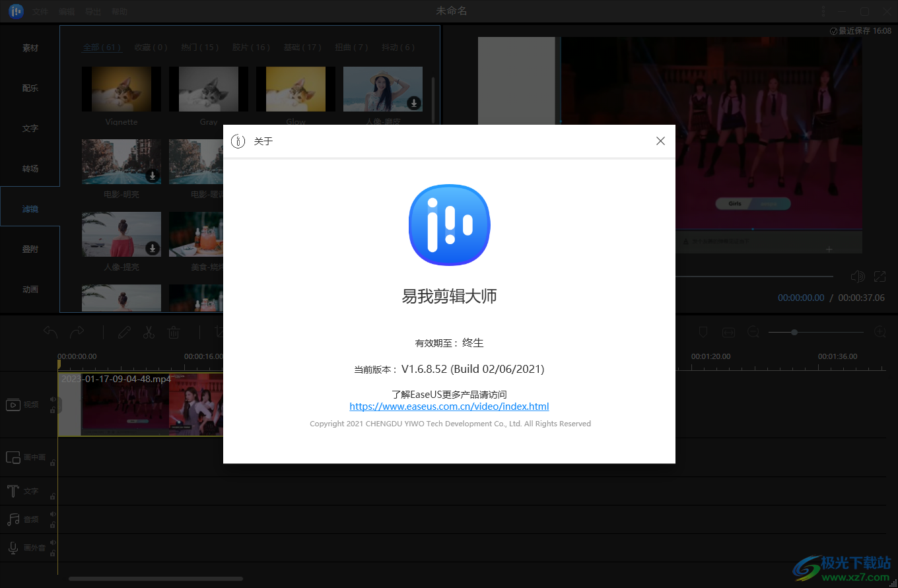The image size is (898, 588).
Task: Show the 热门 (15) filter category
Action: [x=200, y=48]
